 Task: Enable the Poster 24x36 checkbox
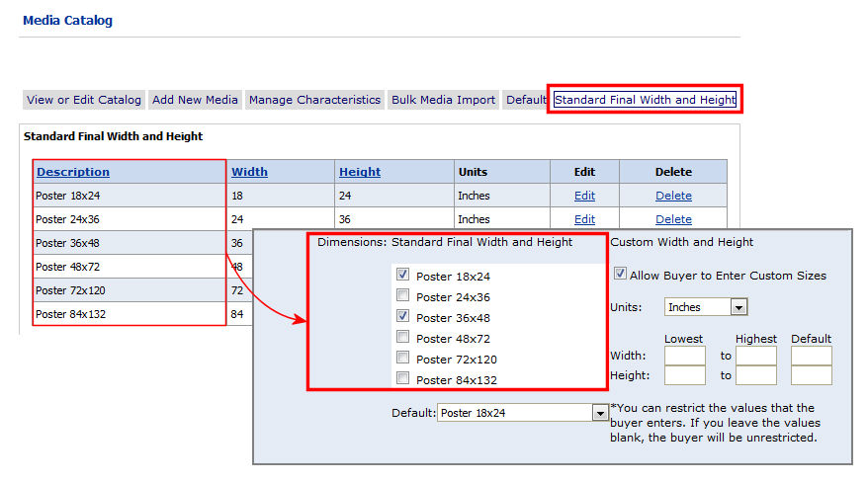pyautogui.click(x=402, y=296)
